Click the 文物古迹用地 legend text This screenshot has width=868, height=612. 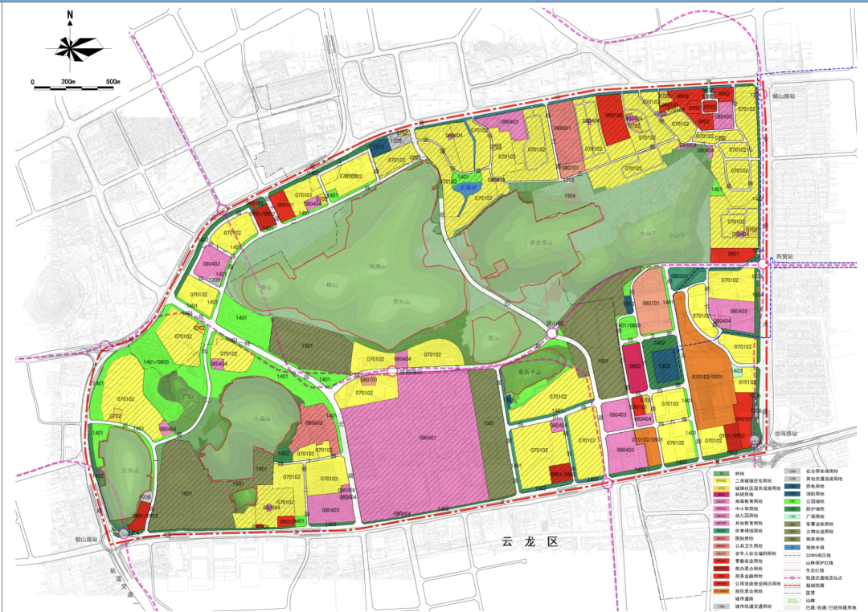point(820,532)
